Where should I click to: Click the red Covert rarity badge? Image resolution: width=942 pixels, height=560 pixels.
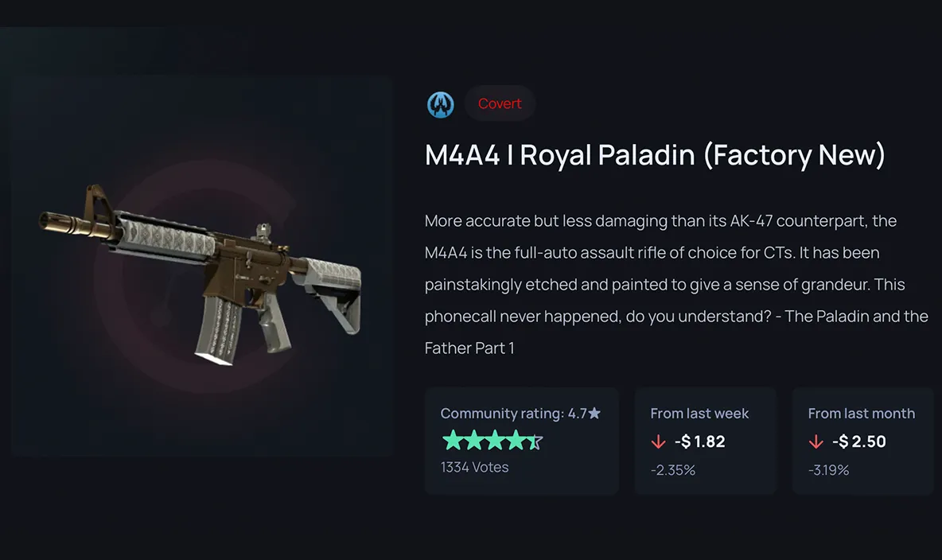pos(500,104)
